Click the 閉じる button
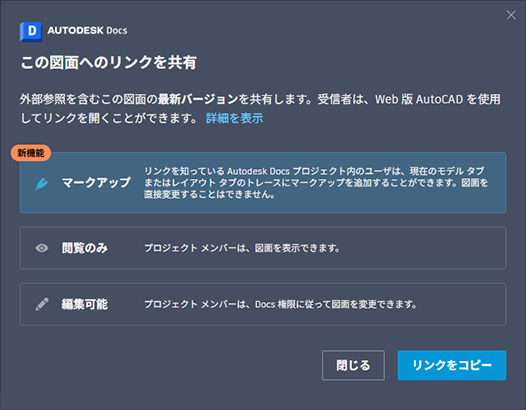The width and height of the screenshot is (526, 410). 353,365
